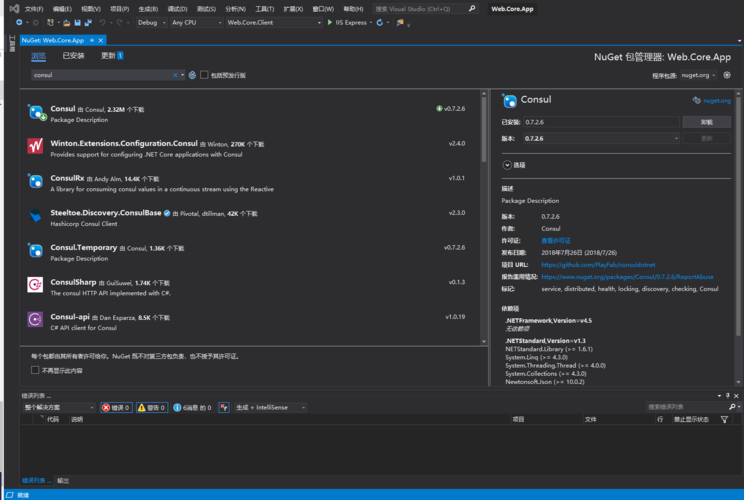The height and width of the screenshot is (500, 744).
Task: Click the Steeltoe.Discovery.ConsulBase package icon
Action: (x=35, y=216)
